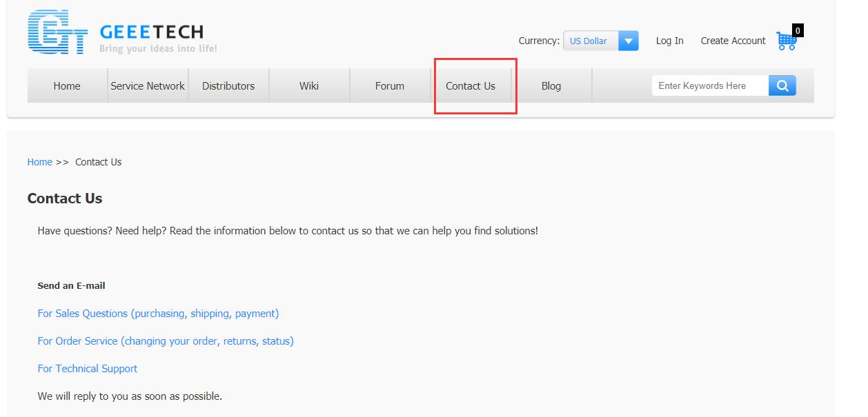Open the Blog navigation item
Image resolution: width=868 pixels, height=417 pixels.
click(x=551, y=86)
